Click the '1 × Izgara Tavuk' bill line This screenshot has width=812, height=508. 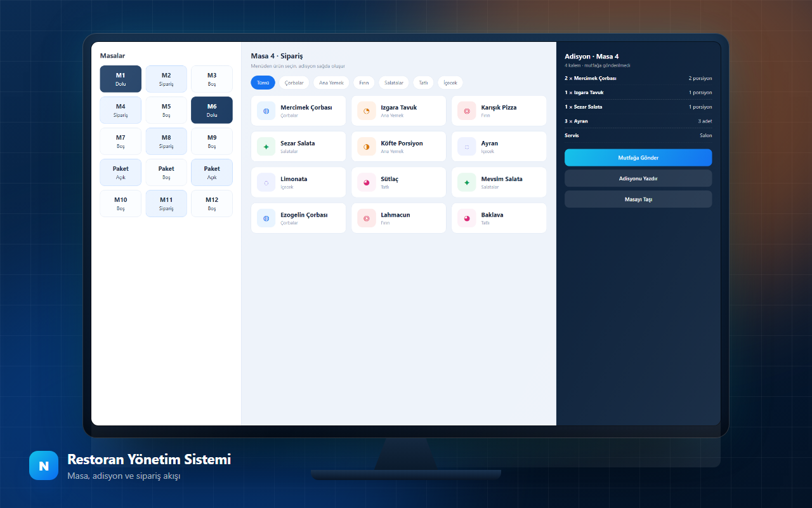click(x=638, y=93)
